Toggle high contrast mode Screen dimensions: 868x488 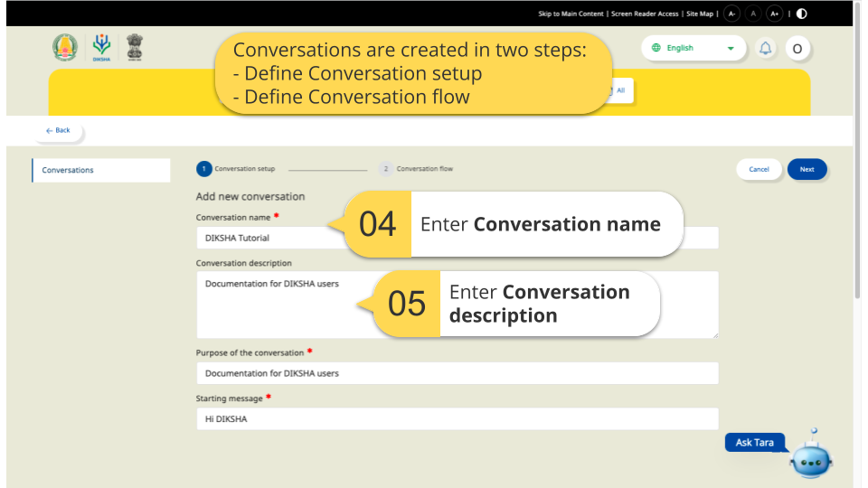pyautogui.click(x=802, y=14)
